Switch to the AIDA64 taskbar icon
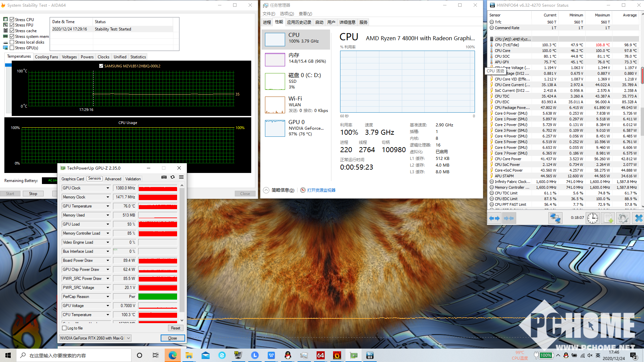The height and width of the screenshot is (362, 644). pos(321,355)
